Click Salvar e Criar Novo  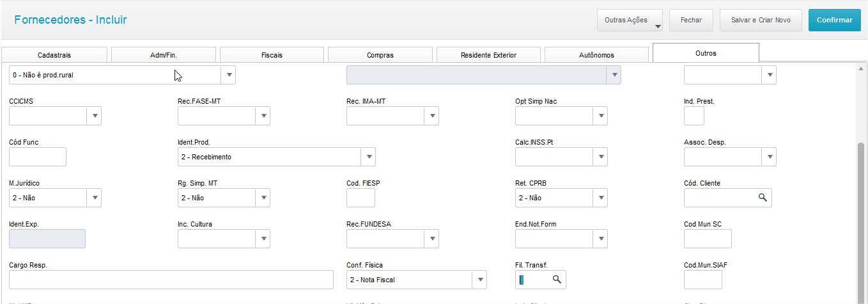(761, 20)
